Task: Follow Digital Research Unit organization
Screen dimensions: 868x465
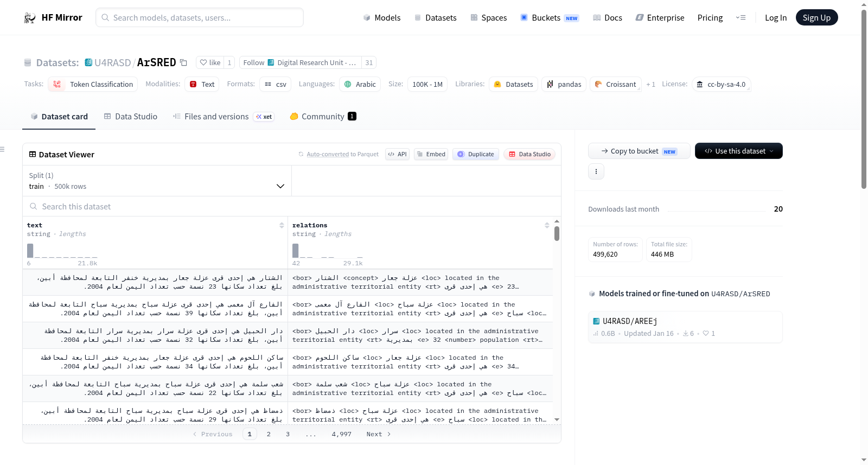Action: (301, 62)
